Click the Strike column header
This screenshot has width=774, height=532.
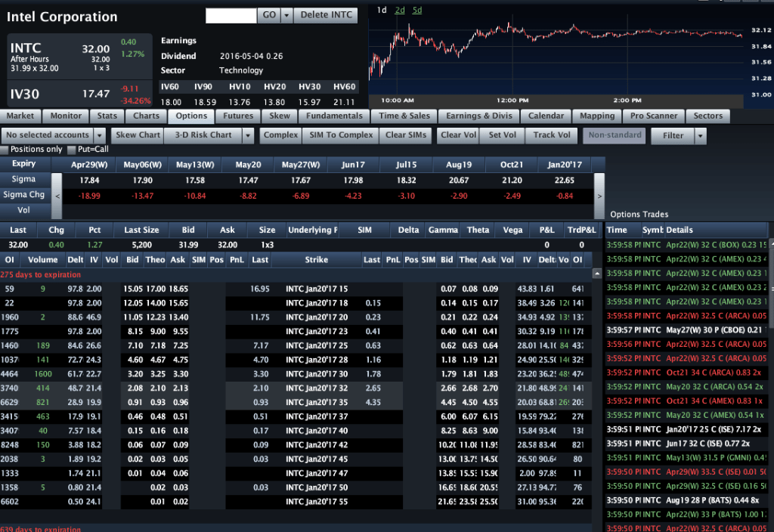[317, 260]
